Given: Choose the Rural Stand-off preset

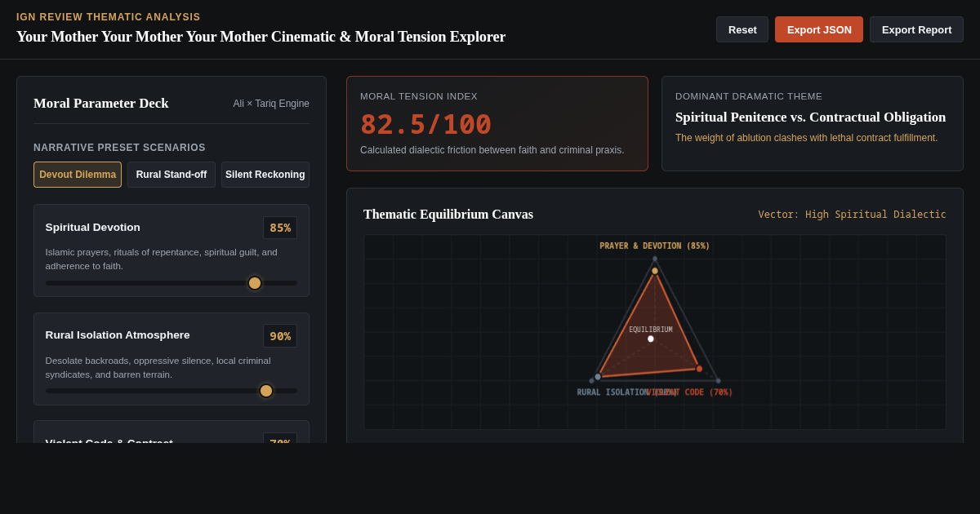Looking at the screenshot, I should click(171, 175).
